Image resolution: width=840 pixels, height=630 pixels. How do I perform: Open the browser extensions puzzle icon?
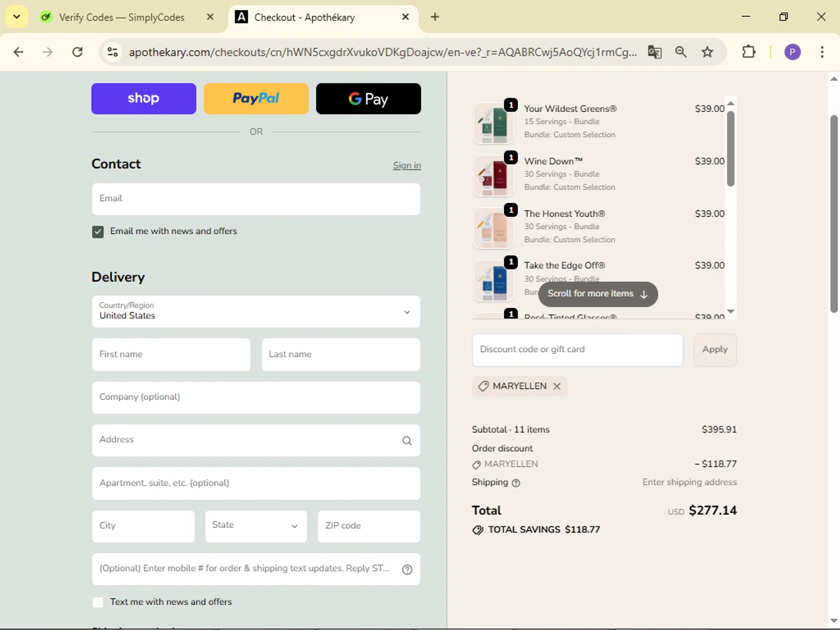pos(749,52)
